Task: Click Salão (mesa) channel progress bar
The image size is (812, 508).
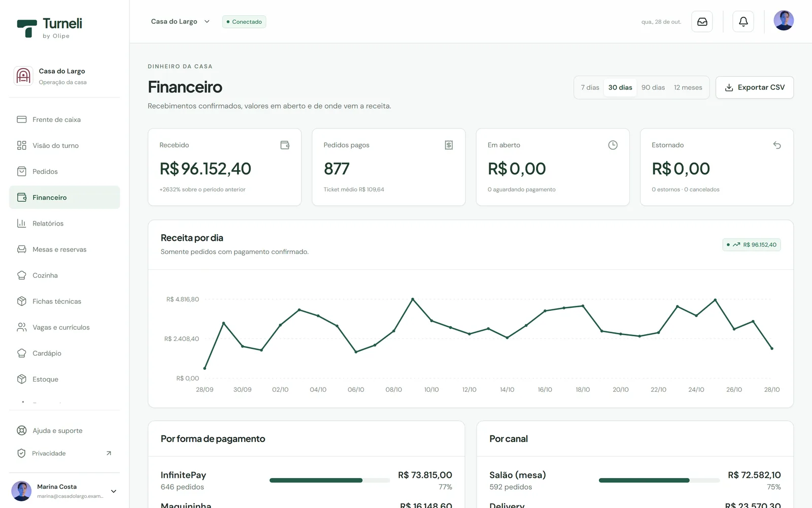Action: coord(659,480)
